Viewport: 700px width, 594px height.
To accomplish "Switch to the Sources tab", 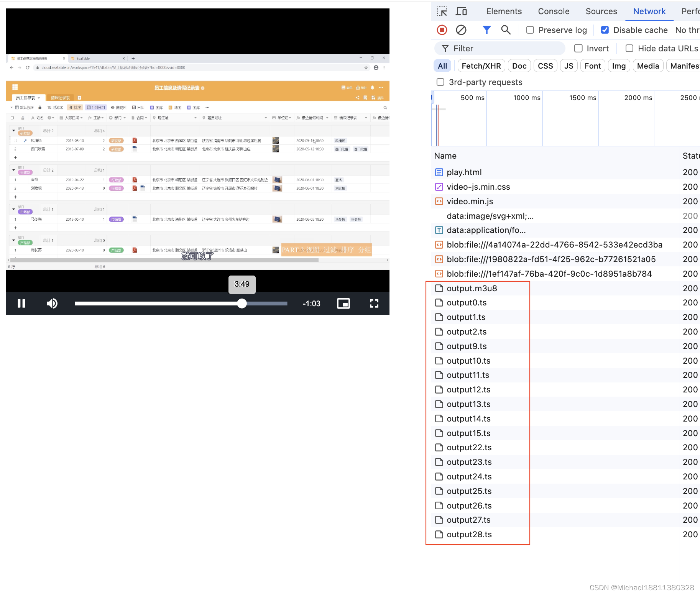I will click(x=601, y=11).
